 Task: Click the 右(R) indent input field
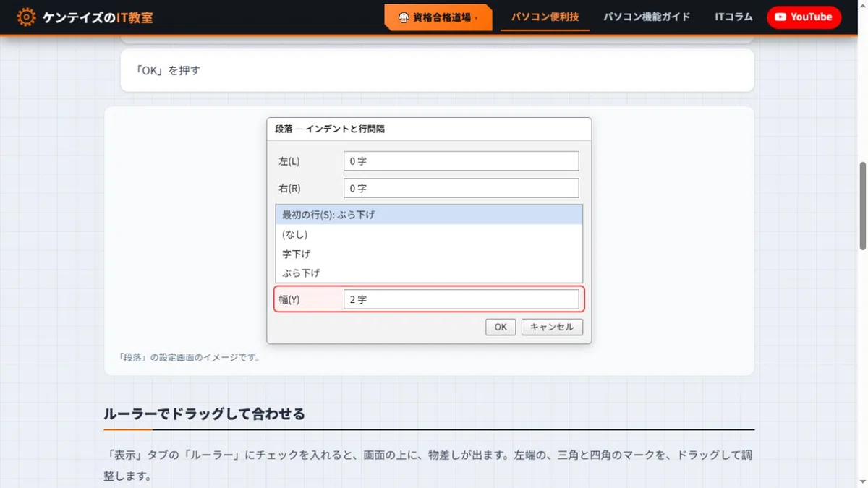pos(461,188)
